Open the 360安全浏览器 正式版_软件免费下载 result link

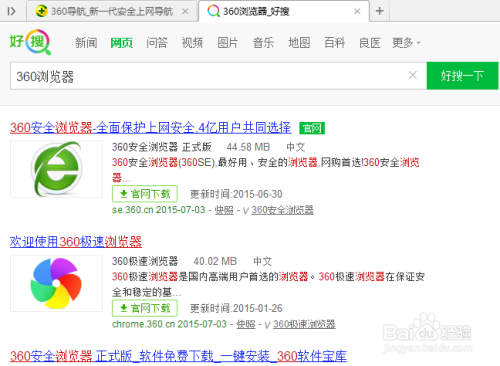[178, 356]
